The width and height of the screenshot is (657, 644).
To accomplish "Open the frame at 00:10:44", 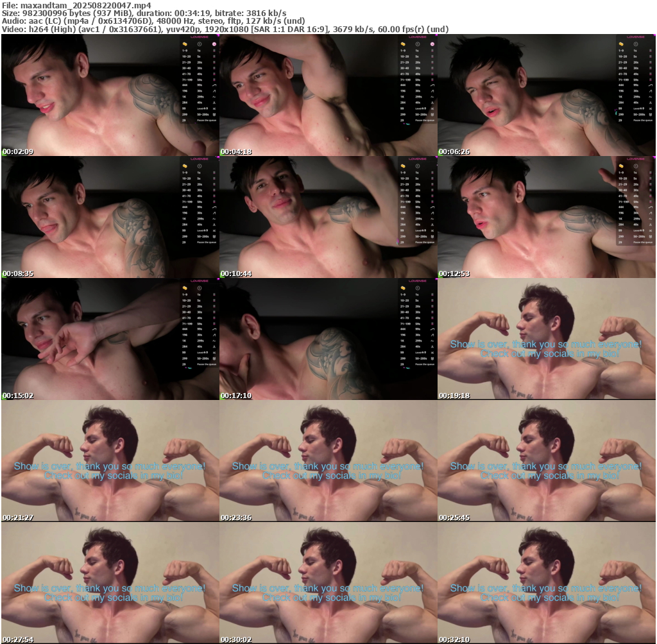I will pyautogui.click(x=328, y=217).
